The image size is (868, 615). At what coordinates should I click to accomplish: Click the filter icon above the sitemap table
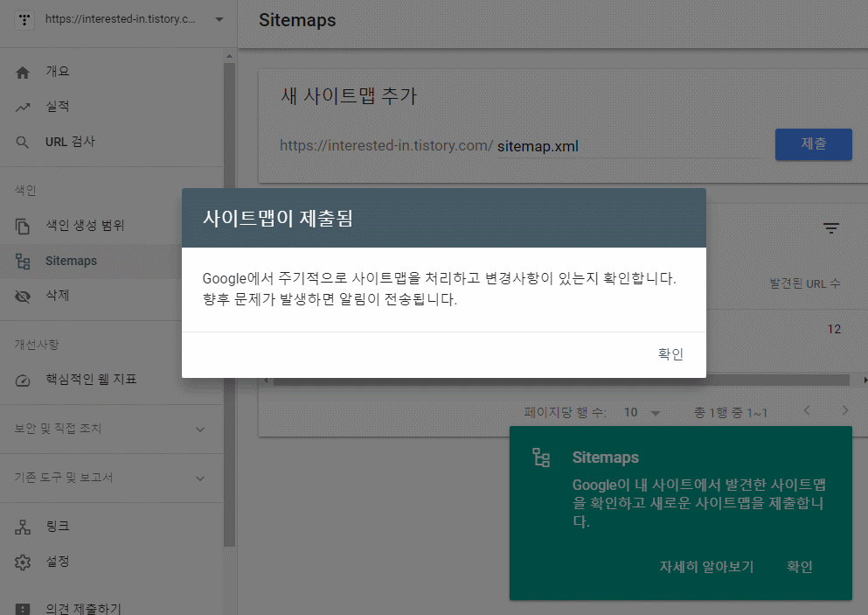click(831, 227)
